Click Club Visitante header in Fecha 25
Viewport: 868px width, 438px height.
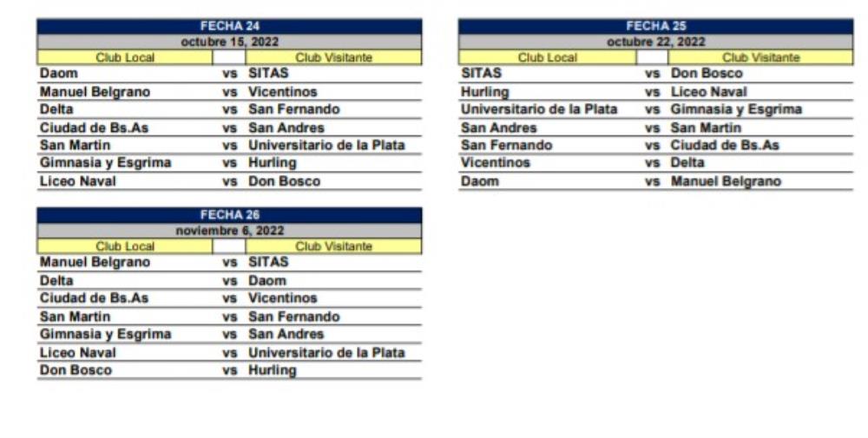[x=759, y=57]
